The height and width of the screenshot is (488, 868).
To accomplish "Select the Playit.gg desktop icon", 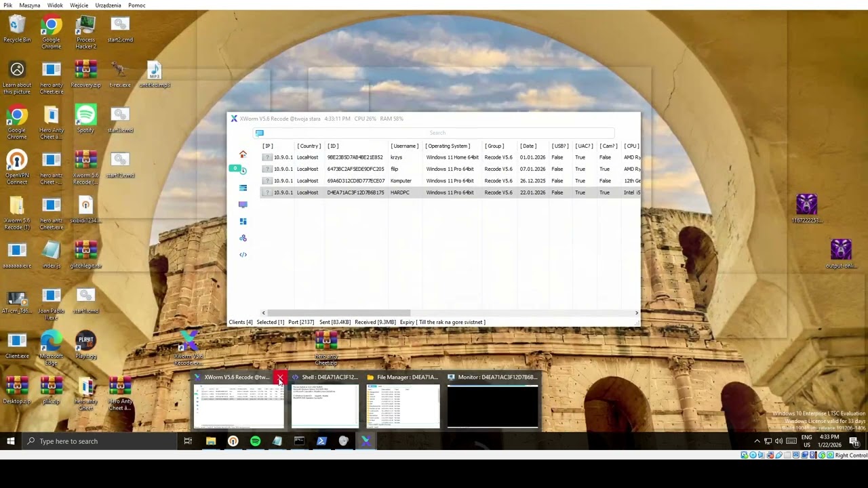I will pyautogui.click(x=85, y=345).
